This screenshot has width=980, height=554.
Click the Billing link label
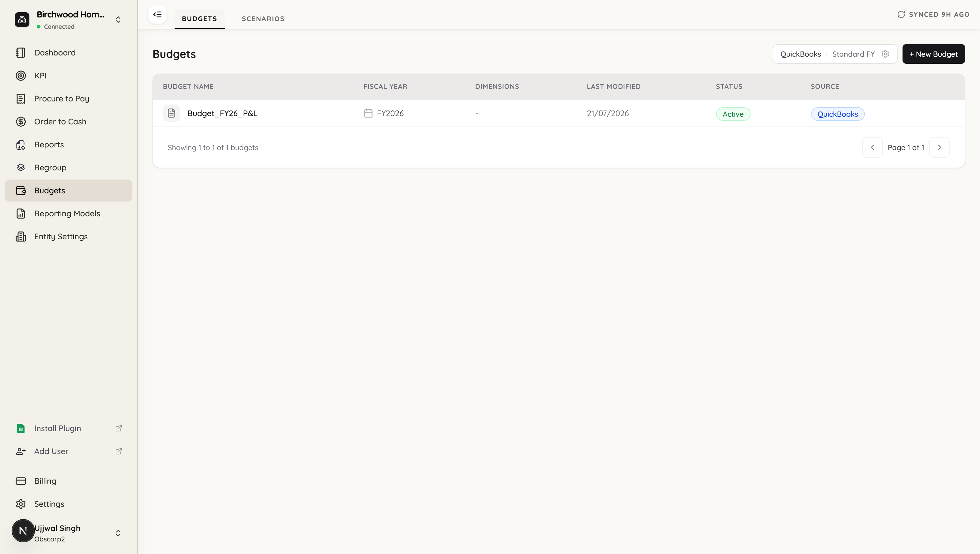45,481
